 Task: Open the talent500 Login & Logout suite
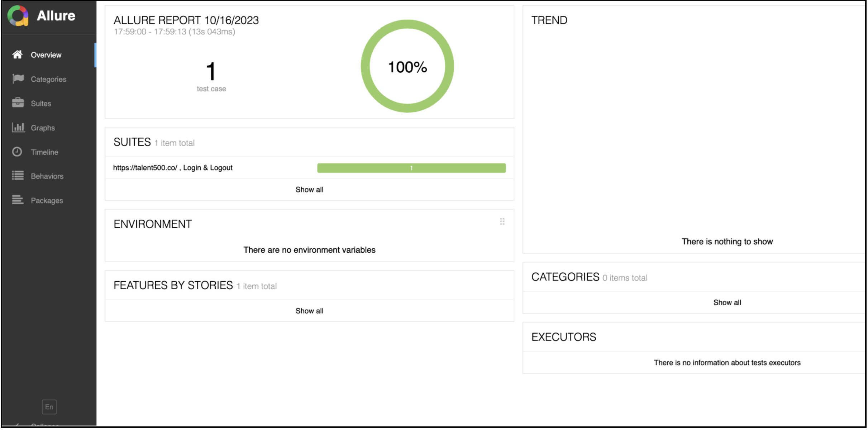[173, 168]
